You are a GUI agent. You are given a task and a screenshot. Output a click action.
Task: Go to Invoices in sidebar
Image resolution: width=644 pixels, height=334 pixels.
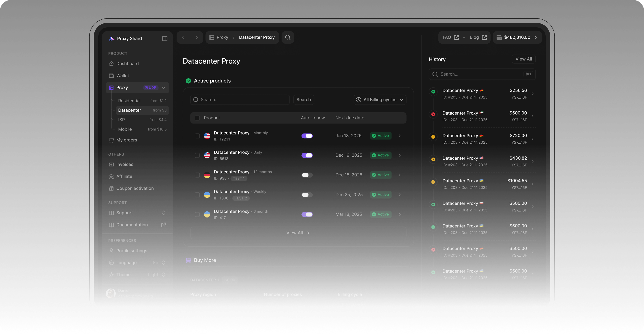(x=124, y=164)
